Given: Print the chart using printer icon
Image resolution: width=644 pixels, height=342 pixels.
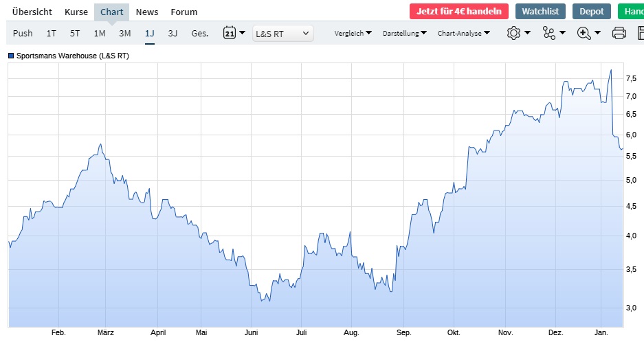Looking at the screenshot, I should click(x=619, y=33).
